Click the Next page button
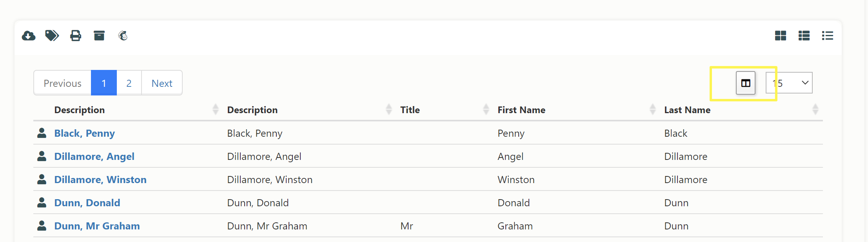Image resolution: width=868 pixels, height=242 pixels. [x=162, y=83]
